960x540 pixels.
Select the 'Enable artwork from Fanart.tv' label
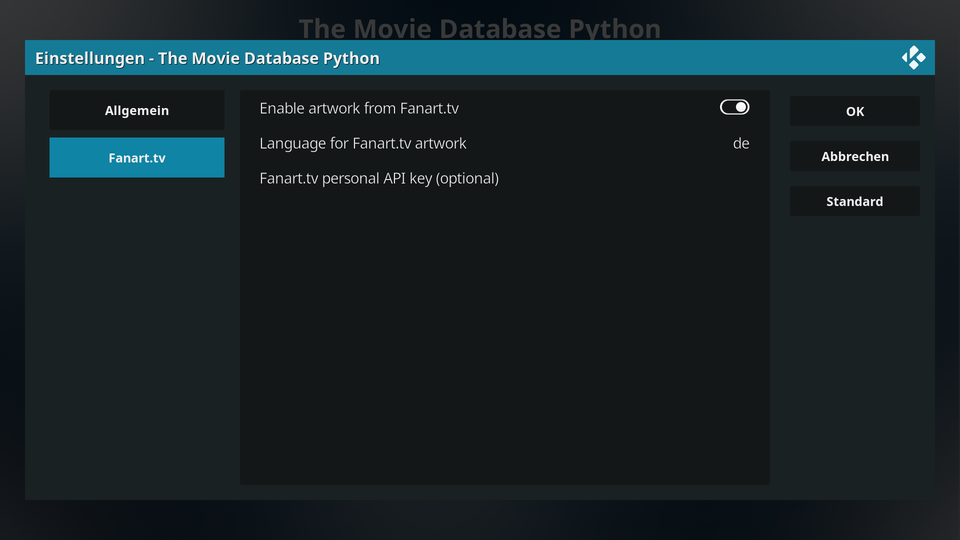[x=359, y=108]
